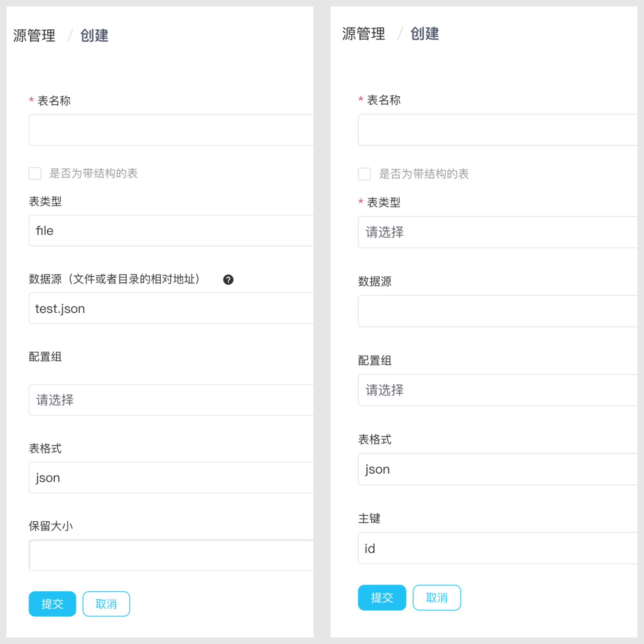Open the 表类型 dropdown showing file
This screenshot has height=644, width=644.
pyautogui.click(x=171, y=231)
